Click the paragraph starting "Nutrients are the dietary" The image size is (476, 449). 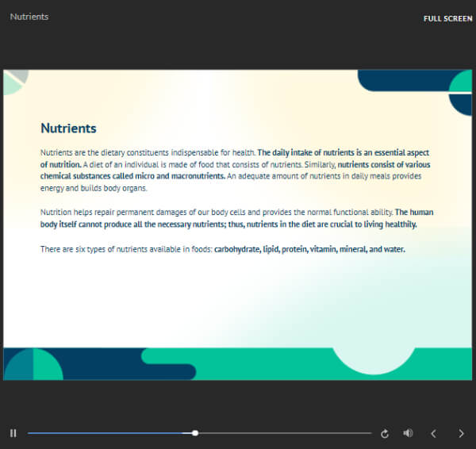(236, 171)
